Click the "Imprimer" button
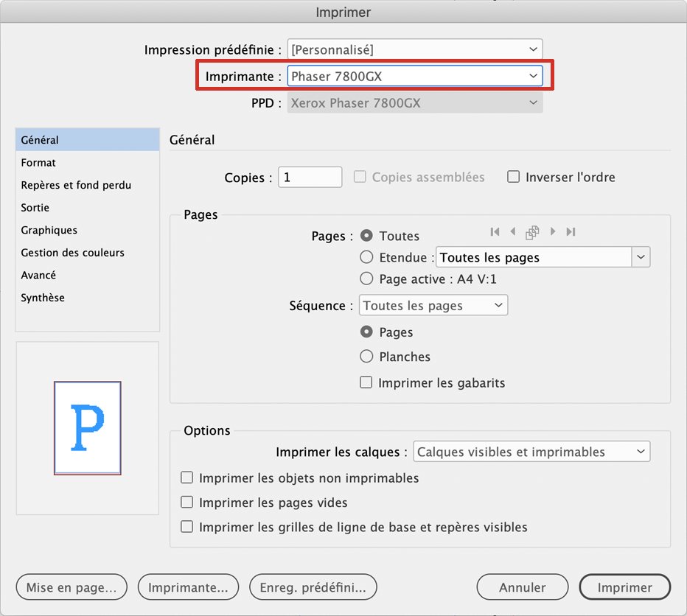The image size is (687, 616). coord(624,587)
